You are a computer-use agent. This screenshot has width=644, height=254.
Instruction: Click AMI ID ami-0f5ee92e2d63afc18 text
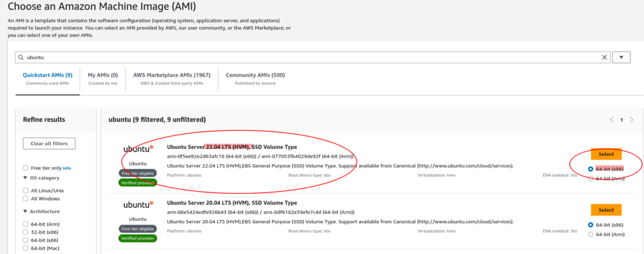(196, 157)
